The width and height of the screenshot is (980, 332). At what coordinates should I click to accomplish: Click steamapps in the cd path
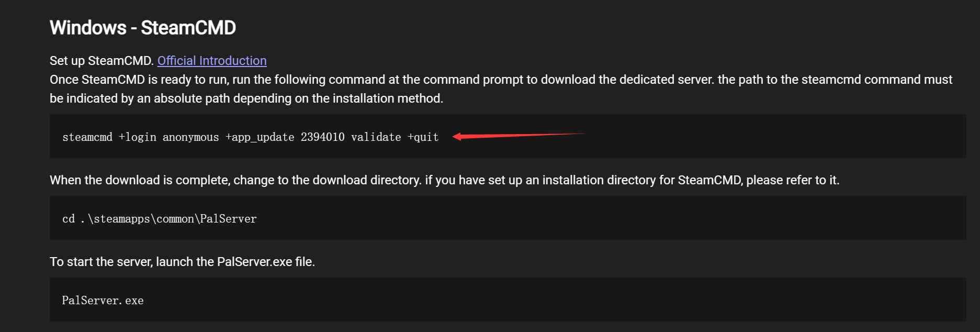click(122, 219)
